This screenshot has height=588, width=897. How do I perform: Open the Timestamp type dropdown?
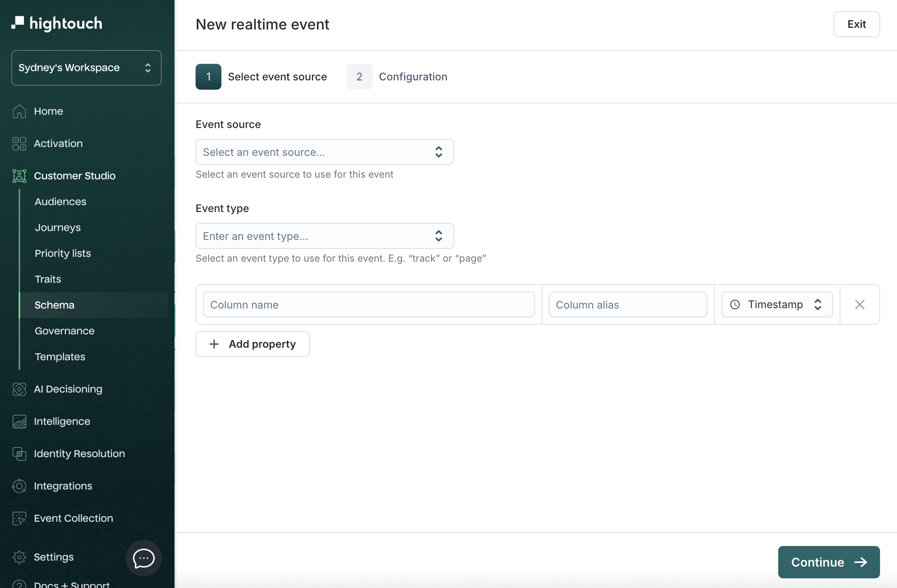[x=777, y=304]
